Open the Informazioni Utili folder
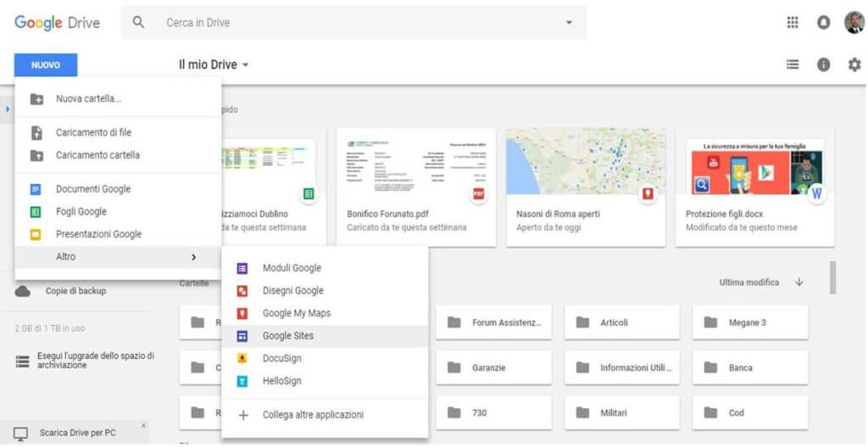Viewport: 868px width, 447px height. (x=622, y=367)
